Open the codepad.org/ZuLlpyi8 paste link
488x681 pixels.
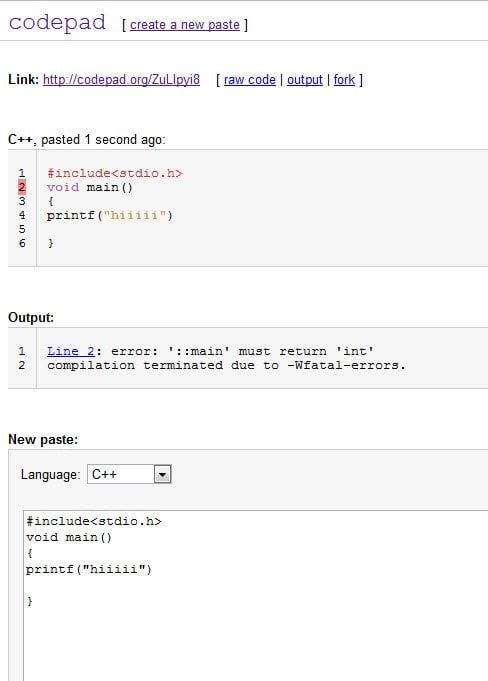[121, 80]
